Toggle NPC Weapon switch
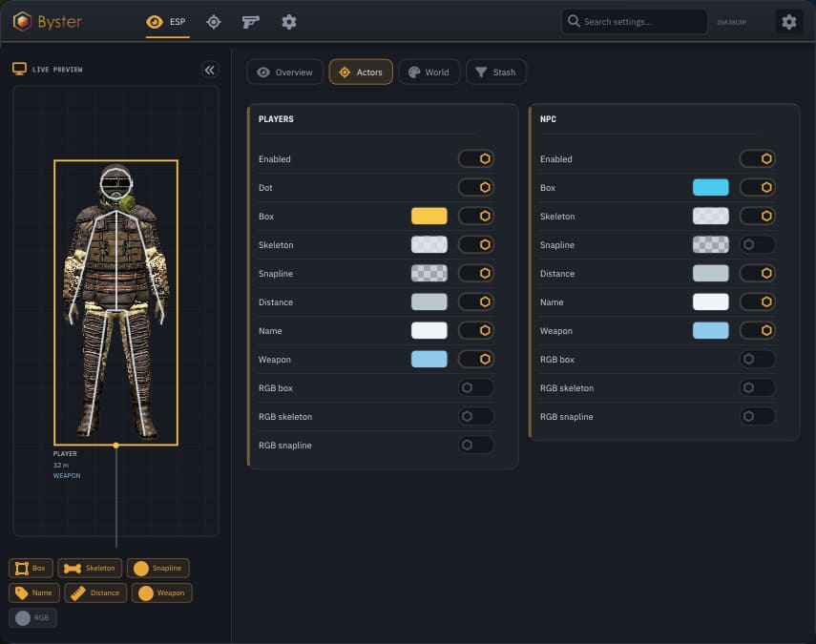The height and width of the screenshot is (644, 816). click(x=757, y=330)
